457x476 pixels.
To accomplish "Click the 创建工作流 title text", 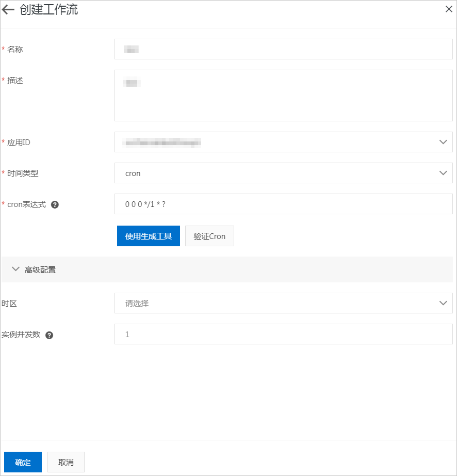I will coord(49,10).
